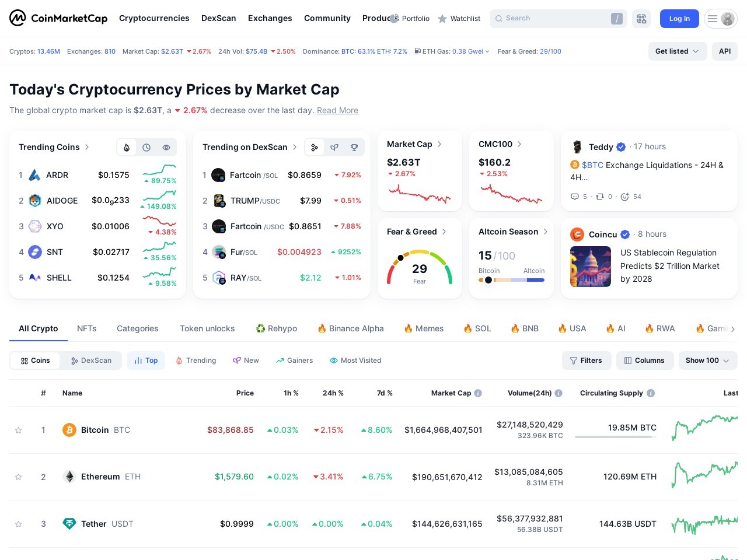Select the flame icon in Trending Coins
The height and width of the screenshot is (560, 747).
(x=127, y=147)
